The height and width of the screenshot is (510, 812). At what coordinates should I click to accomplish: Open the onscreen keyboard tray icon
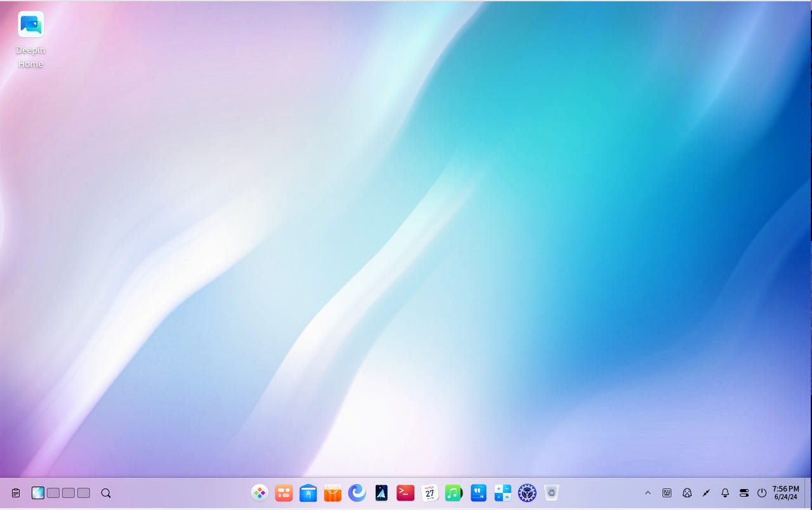coord(667,493)
